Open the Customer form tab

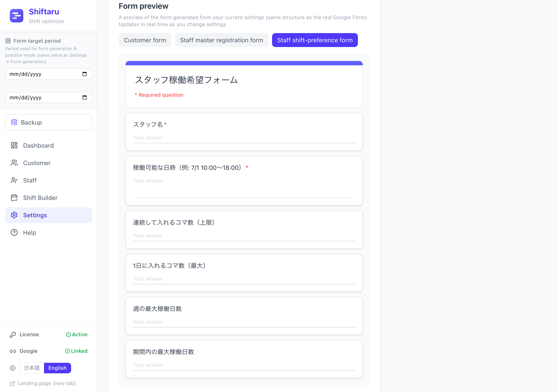(145, 40)
